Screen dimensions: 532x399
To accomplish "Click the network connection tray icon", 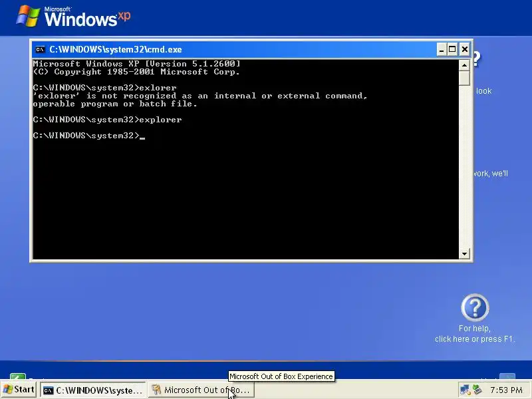I will tap(464, 390).
